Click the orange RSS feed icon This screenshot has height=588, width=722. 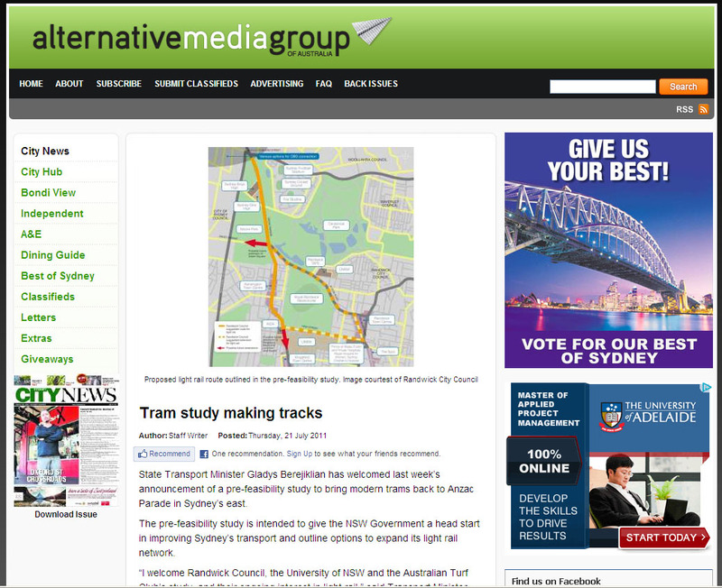pos(703,109)
